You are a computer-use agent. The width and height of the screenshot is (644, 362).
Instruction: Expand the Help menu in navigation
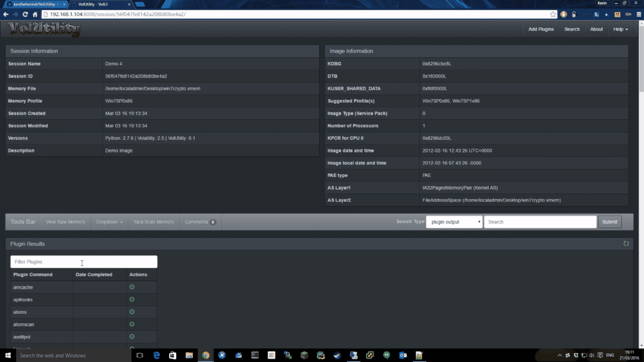[x=621, y=29]
